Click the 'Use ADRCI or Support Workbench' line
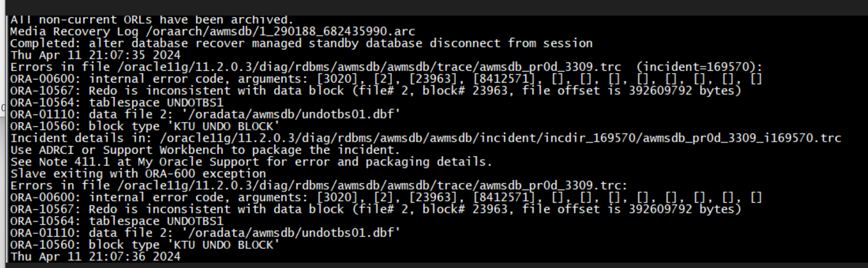This screenshot has height=268, width=868. click(x=205, y=150)
